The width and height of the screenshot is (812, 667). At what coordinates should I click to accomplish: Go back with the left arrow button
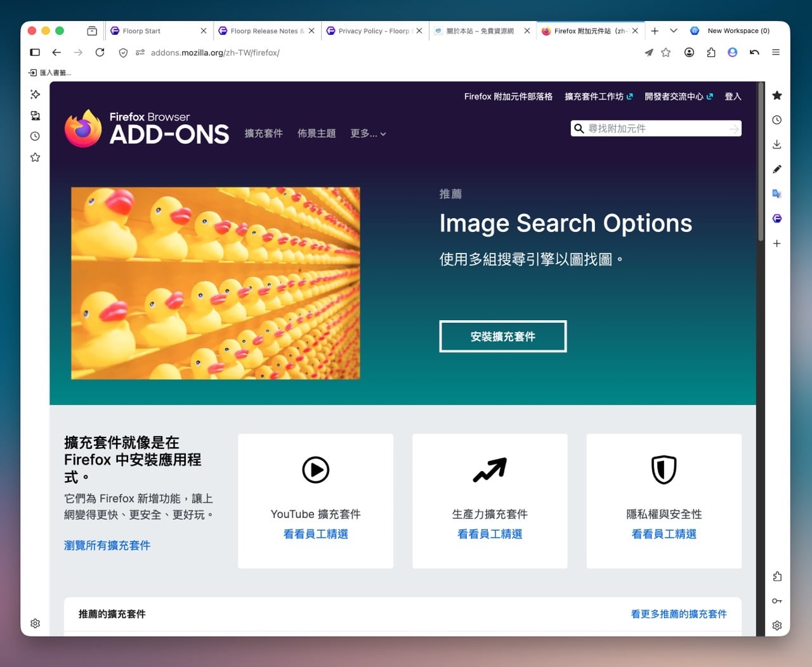point(56,53)
